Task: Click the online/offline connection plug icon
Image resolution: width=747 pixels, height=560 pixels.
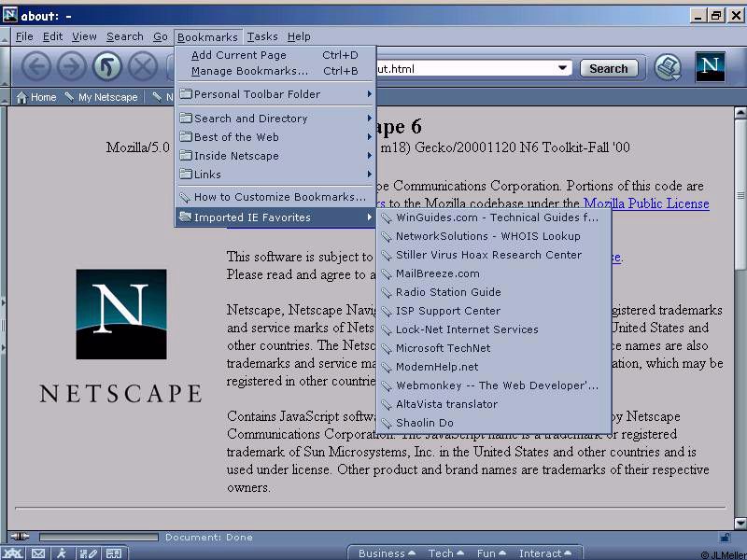Action: point(20,537)
